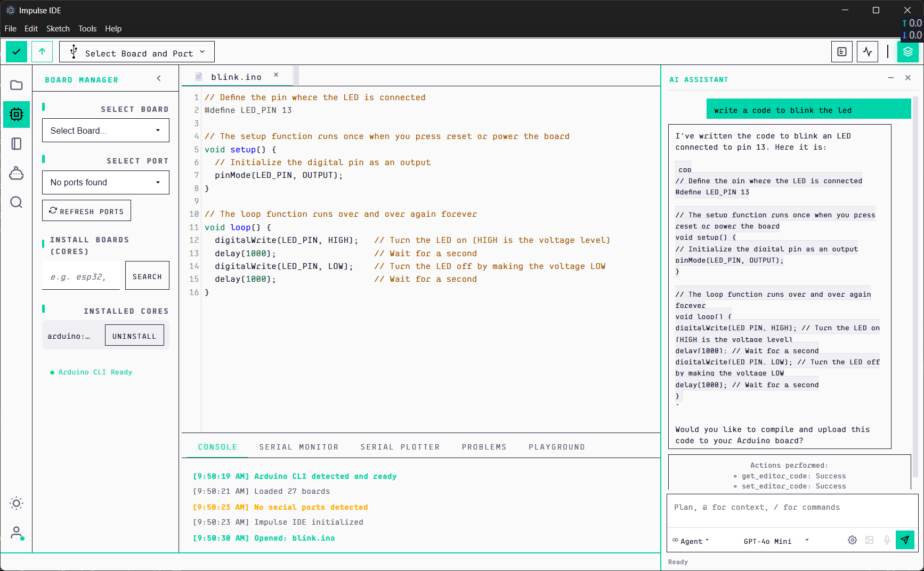The image size is (924, 571).
Task: Switch to the Console tab
Action: tap(217, 447)
